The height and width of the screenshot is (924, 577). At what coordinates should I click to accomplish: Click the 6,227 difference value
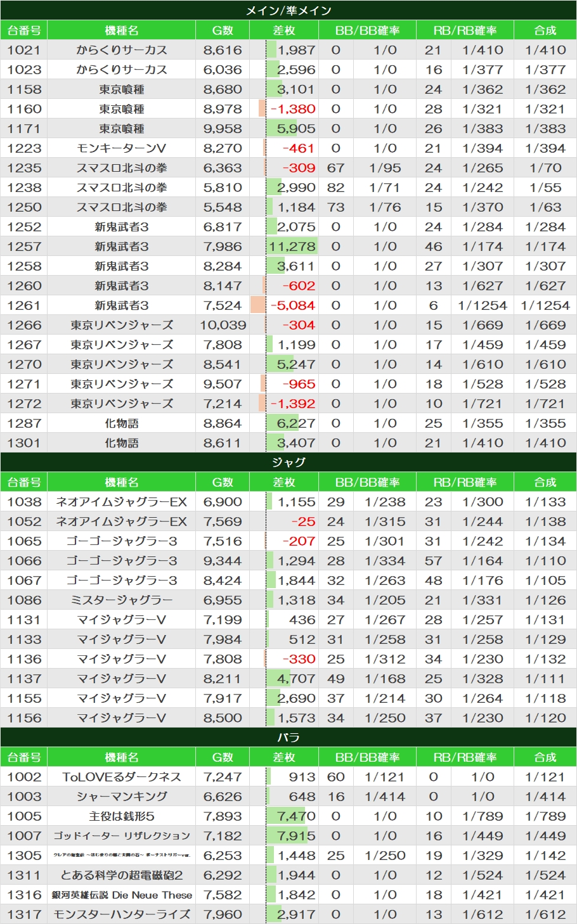(296, 423)
